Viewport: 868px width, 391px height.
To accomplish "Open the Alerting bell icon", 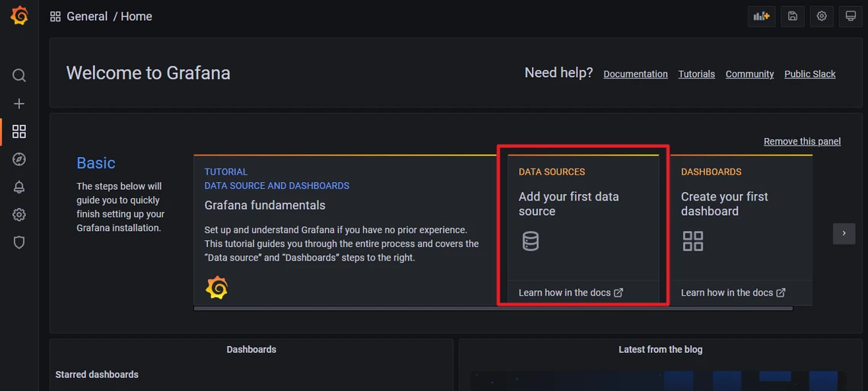I will tap(19, 187).
